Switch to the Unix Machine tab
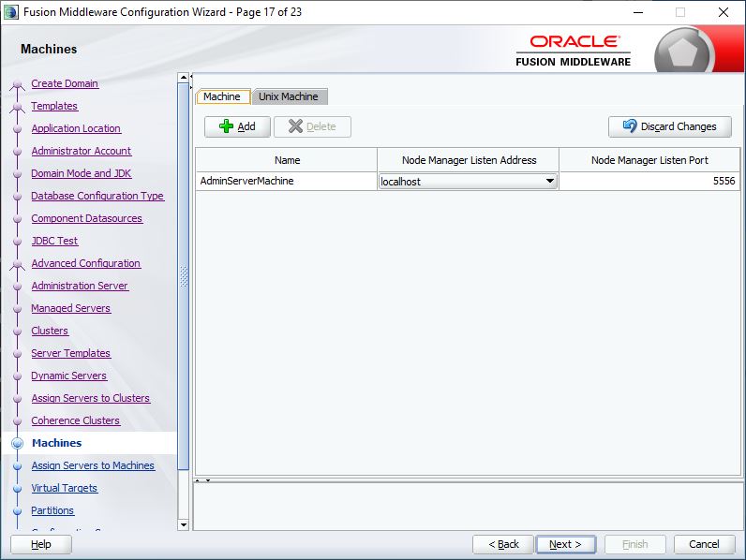Image resolution: width=746 pixels, height=560 pixels. [289, 96]
